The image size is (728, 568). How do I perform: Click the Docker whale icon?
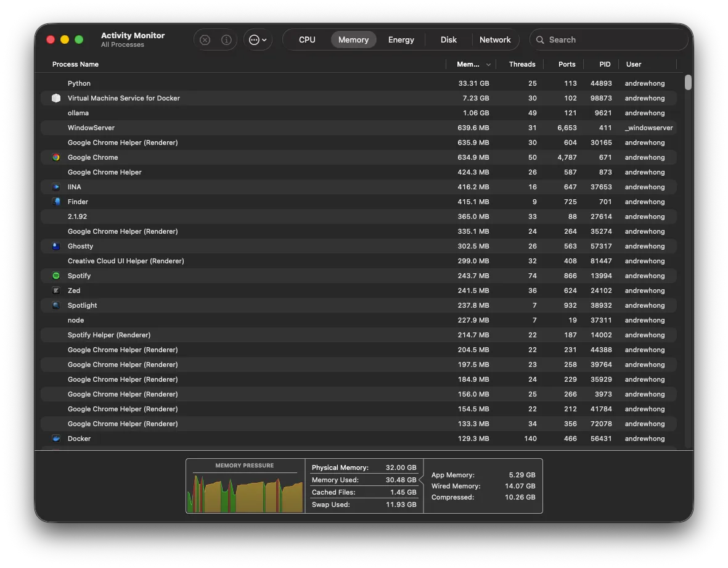coord(56,438)
